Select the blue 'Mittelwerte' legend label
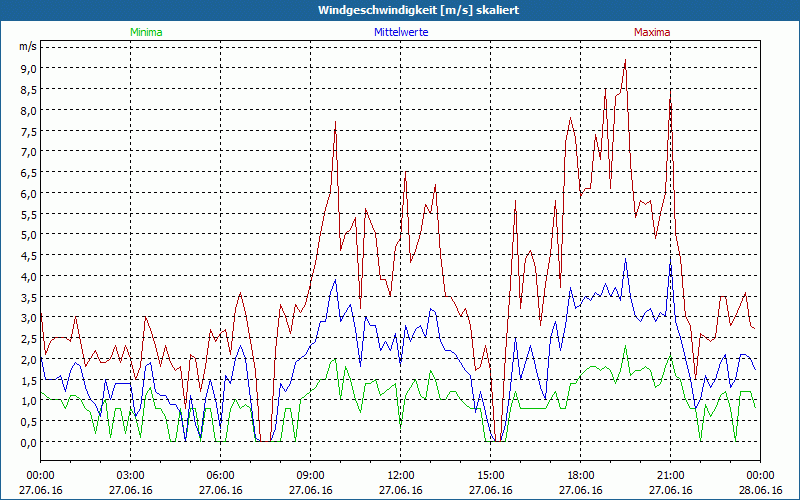 (401, 32)
